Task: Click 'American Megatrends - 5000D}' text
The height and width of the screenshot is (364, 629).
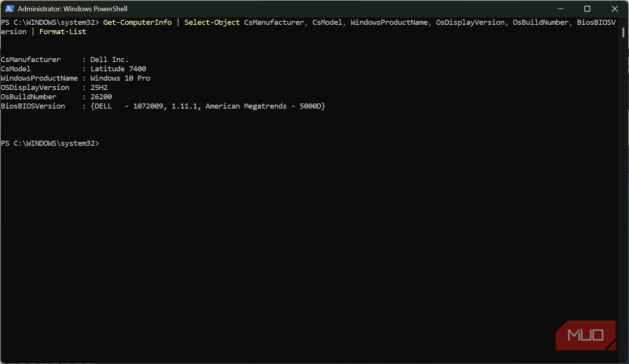Action: [265, 106]
